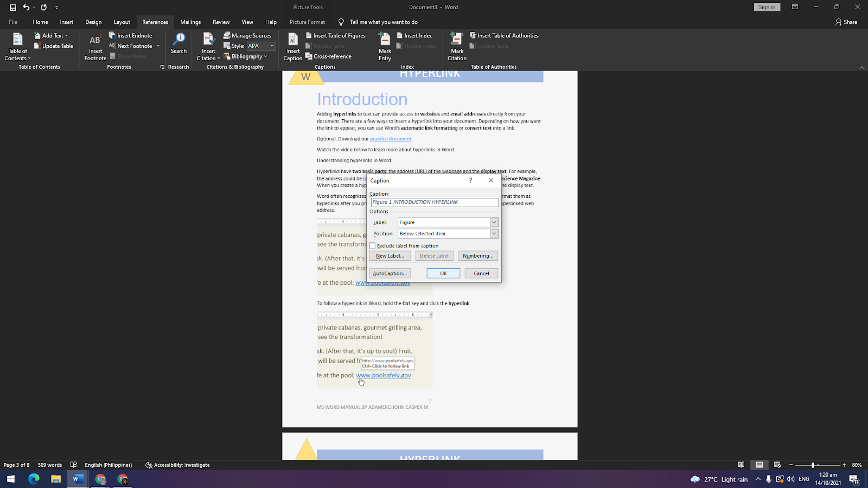Click the 80% zoom level

click(x=857, y=465)
